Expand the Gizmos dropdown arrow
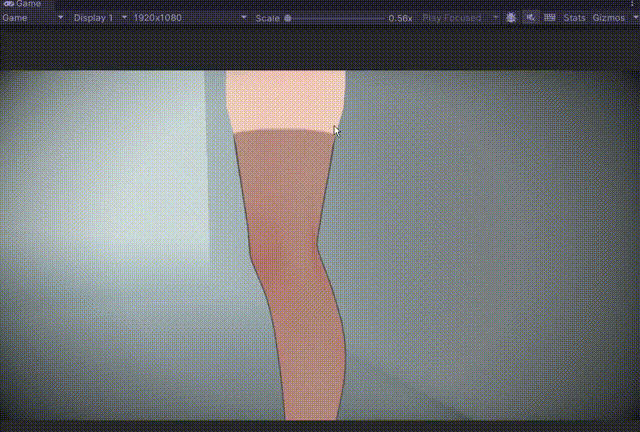This screenshot has height=432, width=640. point(636,18)
